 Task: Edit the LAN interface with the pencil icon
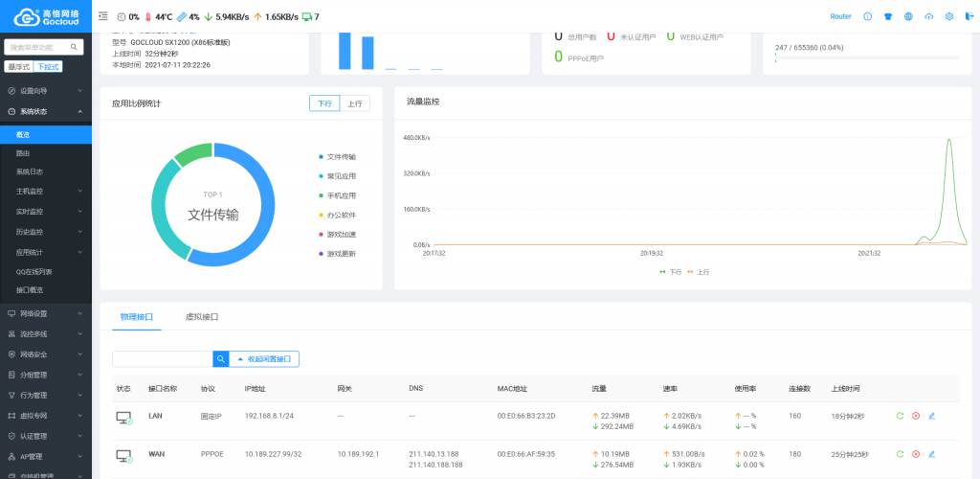pos(931,416)
